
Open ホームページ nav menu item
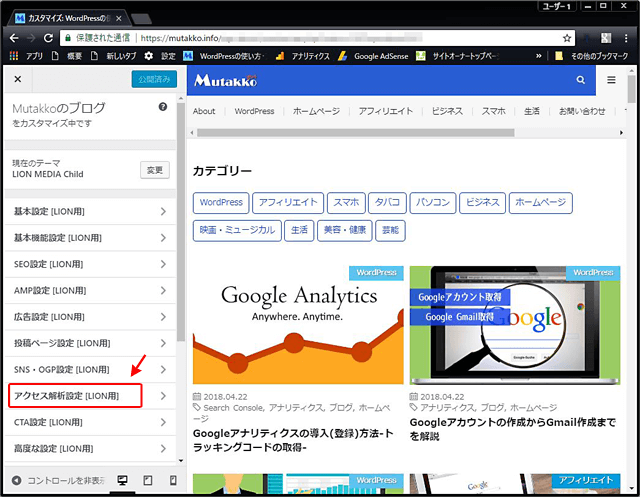(x=316, y=111)
